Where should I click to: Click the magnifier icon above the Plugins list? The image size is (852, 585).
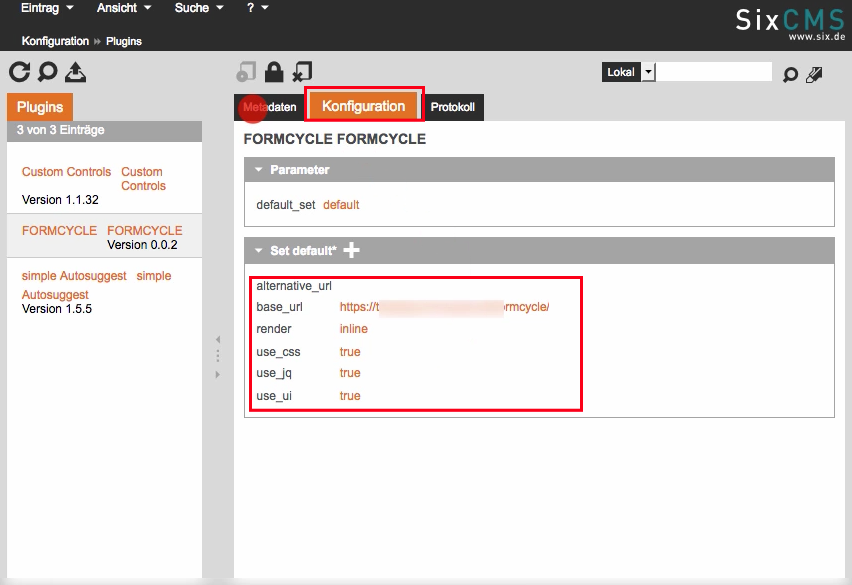point(47,72)
